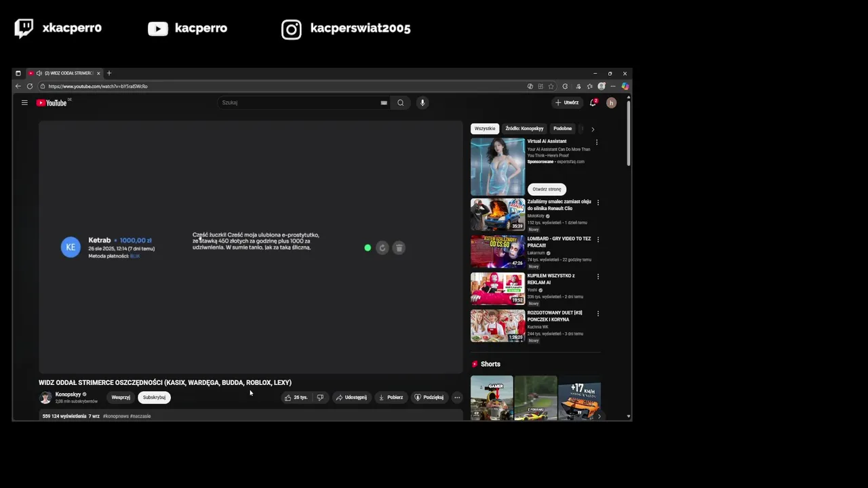This screenshot has width=868, height=488.
Task: Open options for ROZGOTOWANY DUET video
Action: (597, 314)
